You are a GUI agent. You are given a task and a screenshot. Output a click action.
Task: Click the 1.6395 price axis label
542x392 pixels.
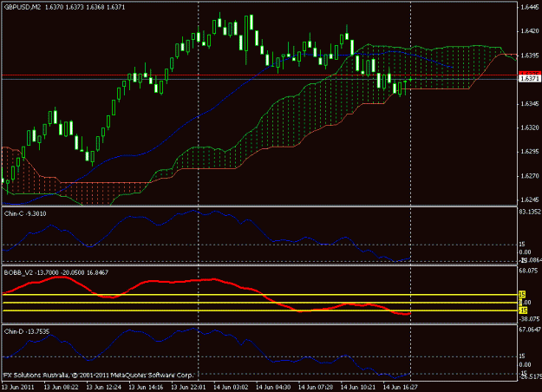click(x=530, y=56)
